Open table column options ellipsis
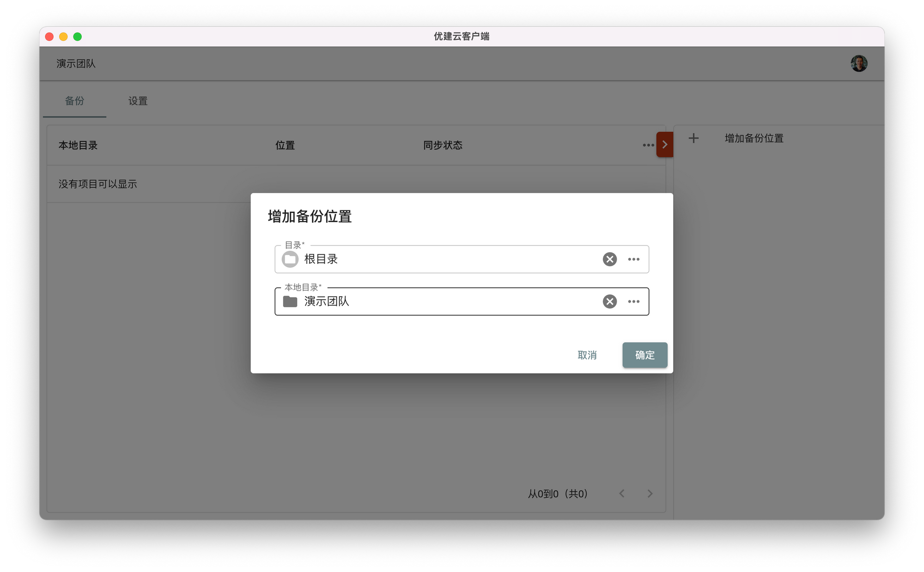The width and height of the screenshot is (924, 572). tap(648, 145)
